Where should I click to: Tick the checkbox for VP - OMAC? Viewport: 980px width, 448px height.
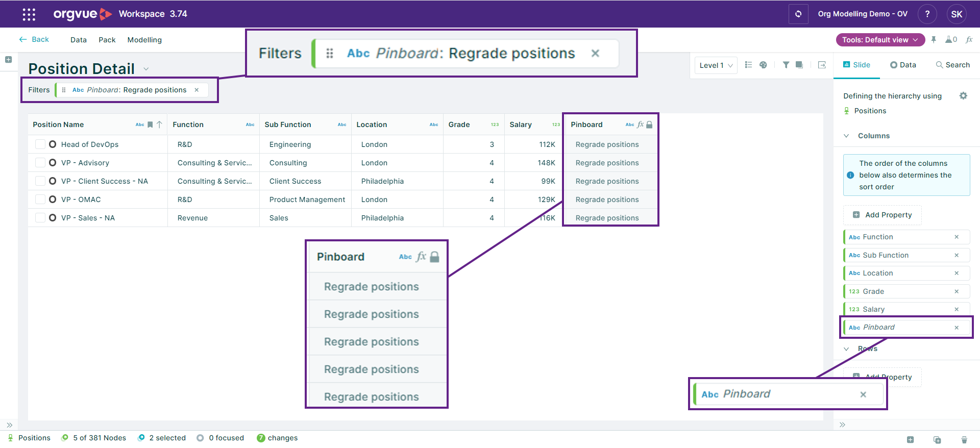pyautogui.click(x=40, y=200)
